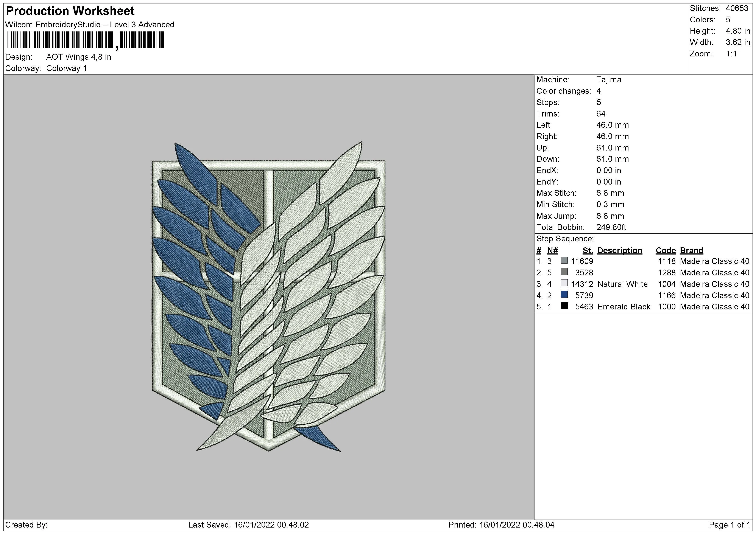Click the Colors value 5 in header
This screenshot has height=534, width=756.
coord(728,20)
